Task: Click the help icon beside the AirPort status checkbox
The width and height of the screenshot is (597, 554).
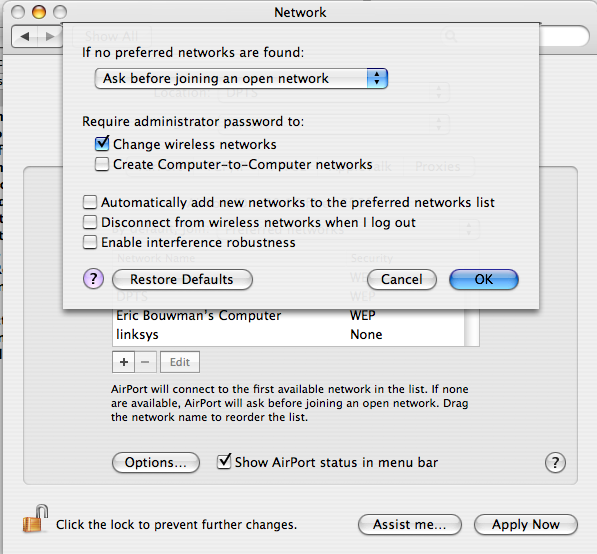Action: pos(555,462)
